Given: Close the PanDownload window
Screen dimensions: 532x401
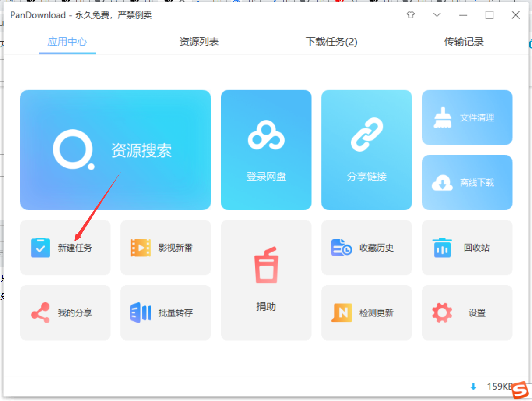Looking at the screenshot, I should [x=516, y=15].
